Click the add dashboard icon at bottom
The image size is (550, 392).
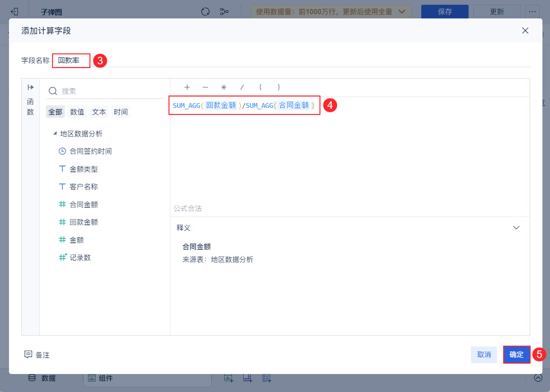pos(248,378)
